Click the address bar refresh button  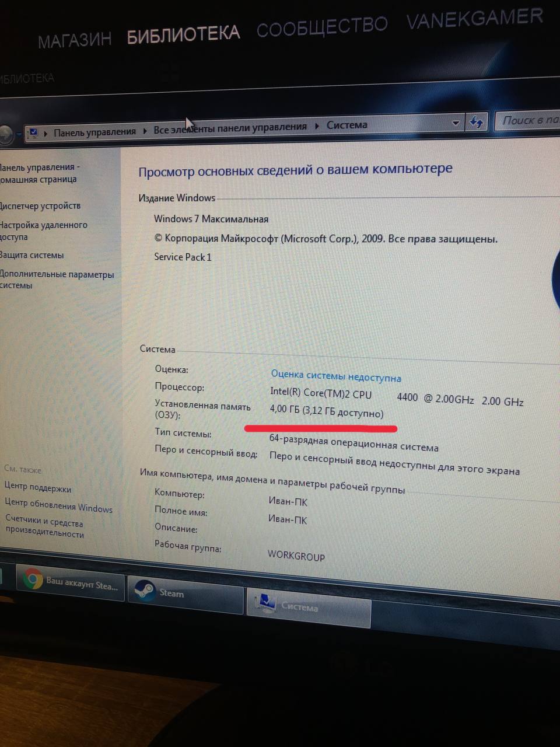(477, 122)
